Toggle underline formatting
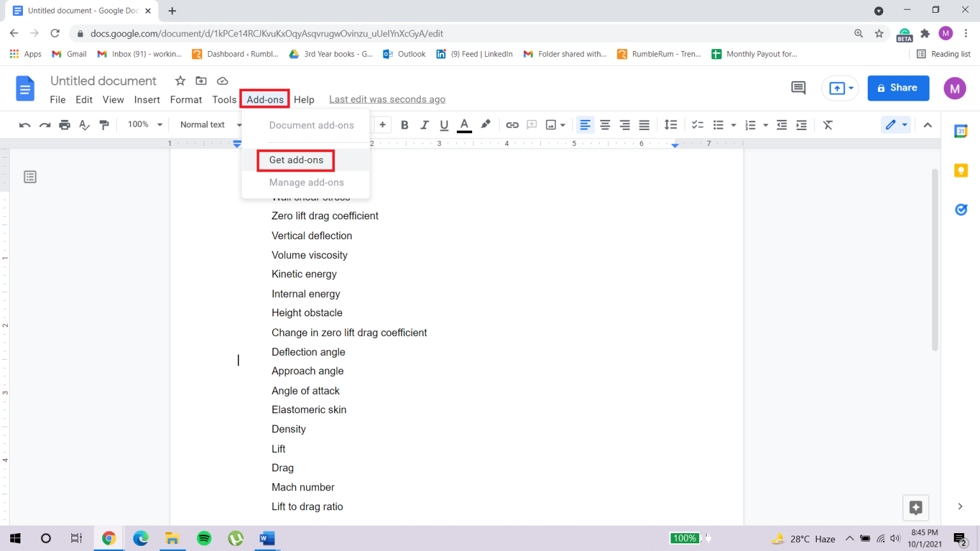 (444, 125)
